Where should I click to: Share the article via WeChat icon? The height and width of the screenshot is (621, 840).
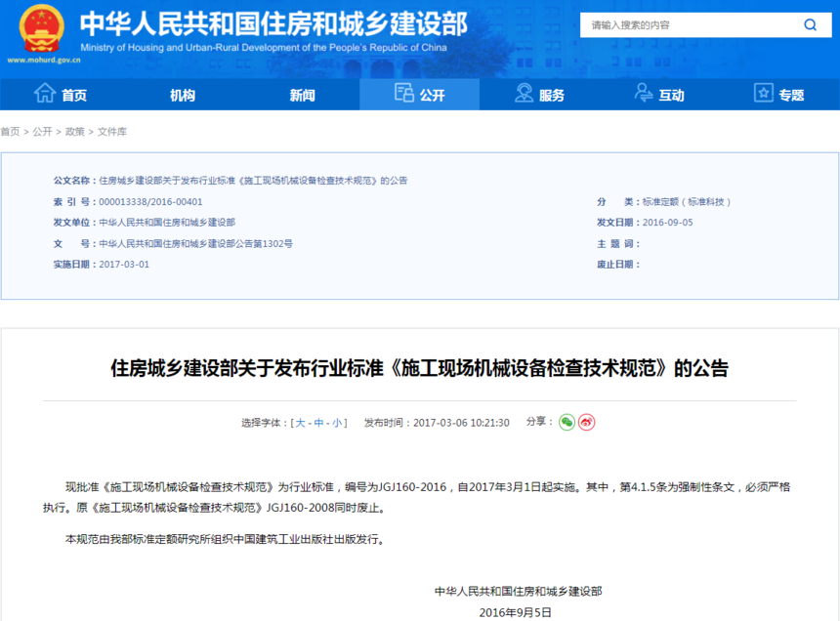click(x=567, y=423)
